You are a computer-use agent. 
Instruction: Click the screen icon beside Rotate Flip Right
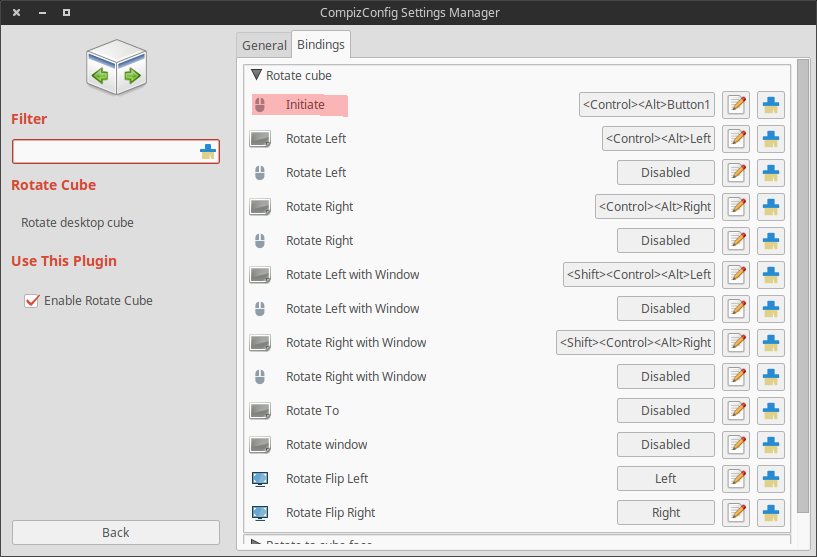pyautogui.click(x=260, y=513)
